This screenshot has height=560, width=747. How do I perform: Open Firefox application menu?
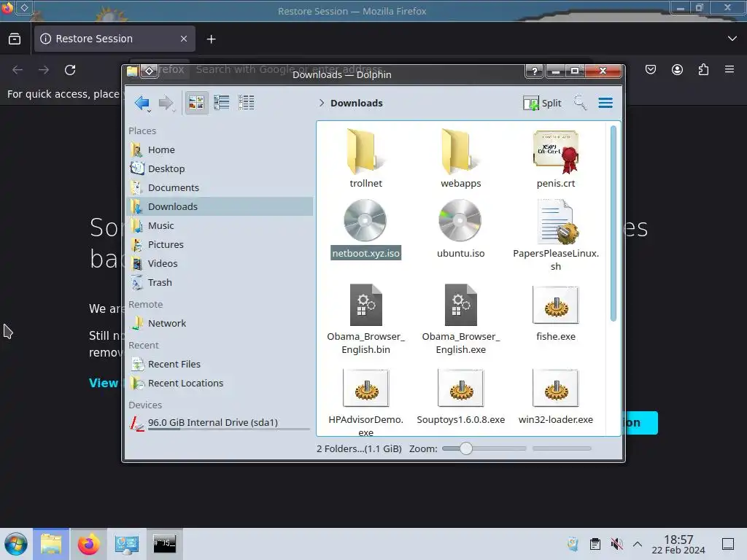(729, 69)
